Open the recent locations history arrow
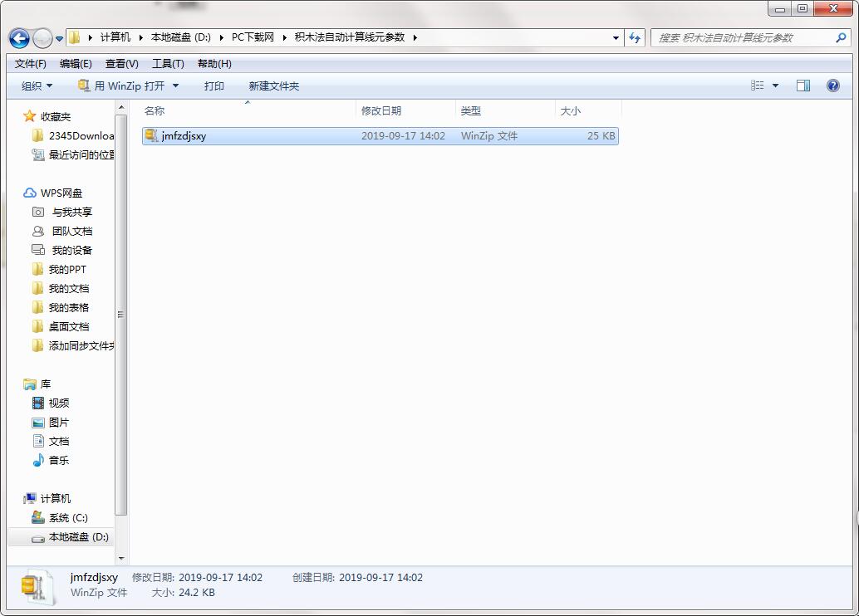Viewport: 859px width, 616px height. point(59,38)
